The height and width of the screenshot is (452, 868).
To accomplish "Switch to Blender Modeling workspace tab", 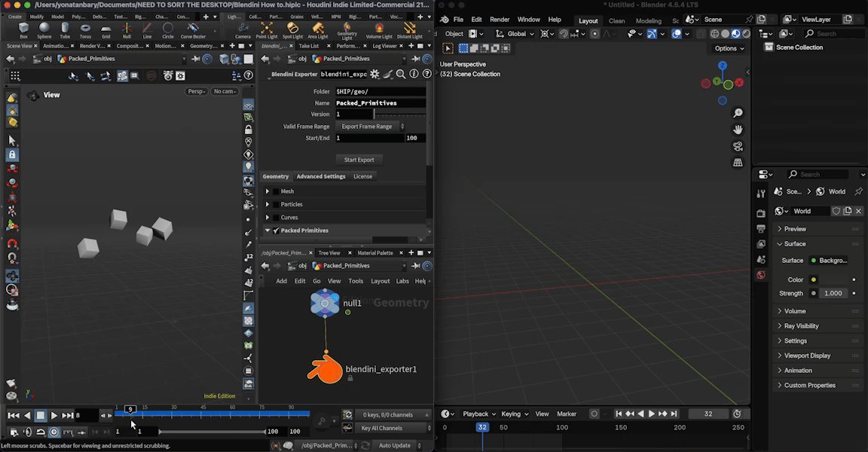I will (648, 21).
